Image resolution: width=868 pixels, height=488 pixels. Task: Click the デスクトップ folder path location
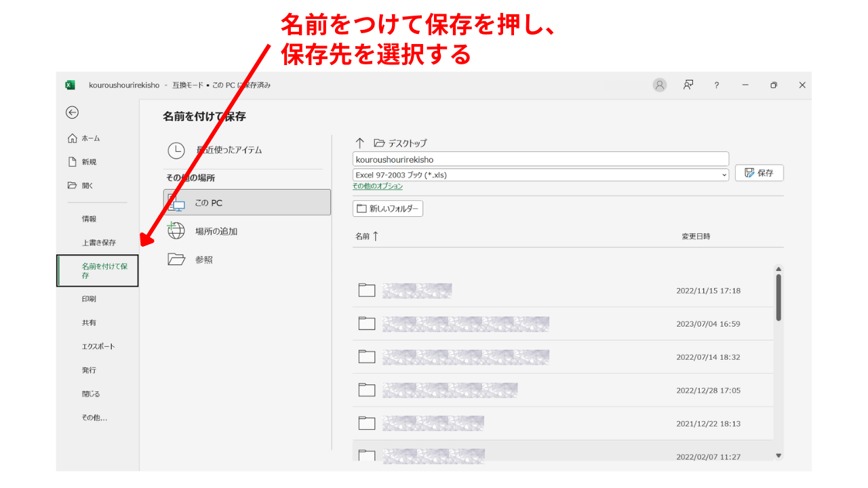click(x=407, y=143)
